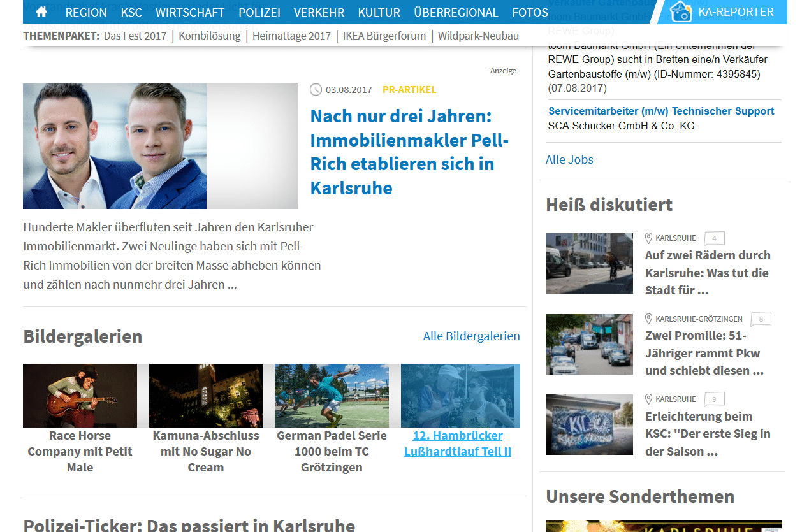Open 'Alle Bildergalerien' link

click(x=472, y=336)
